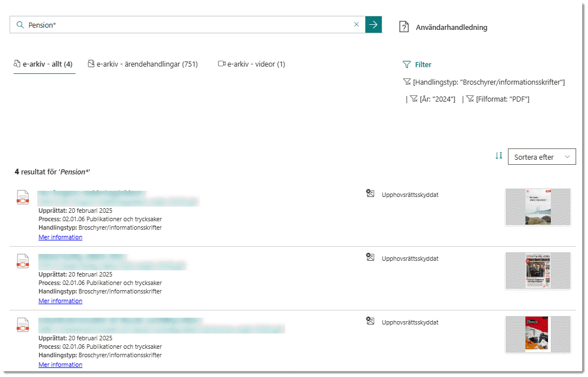Click the '4 resultat för Pension*' text
The image size is (588, 377).
click(52, 172)
